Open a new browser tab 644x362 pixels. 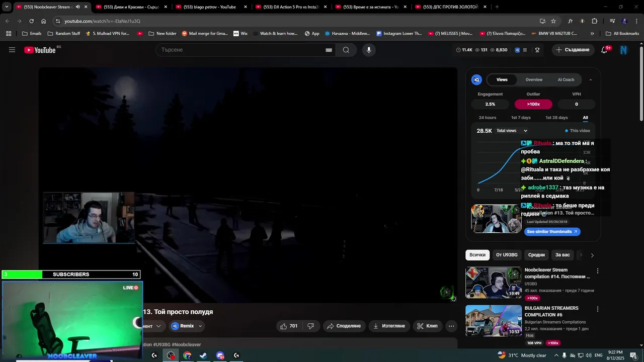(497, 7)
